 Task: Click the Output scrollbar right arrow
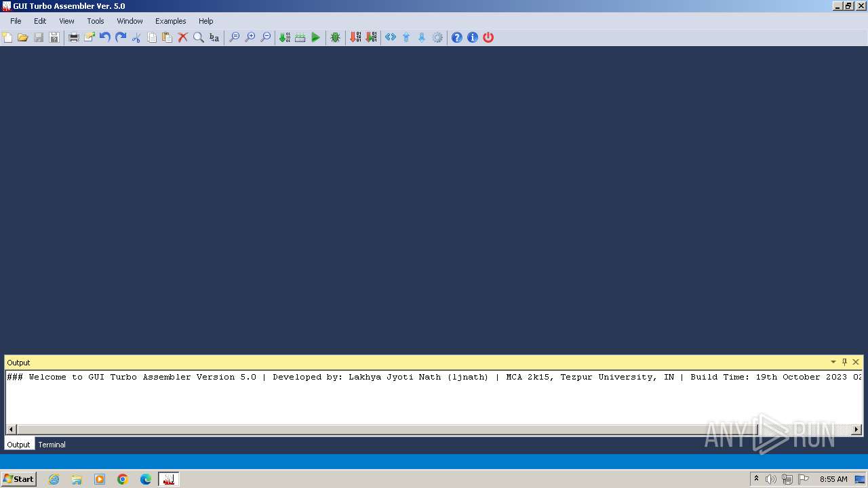[856, 429]
